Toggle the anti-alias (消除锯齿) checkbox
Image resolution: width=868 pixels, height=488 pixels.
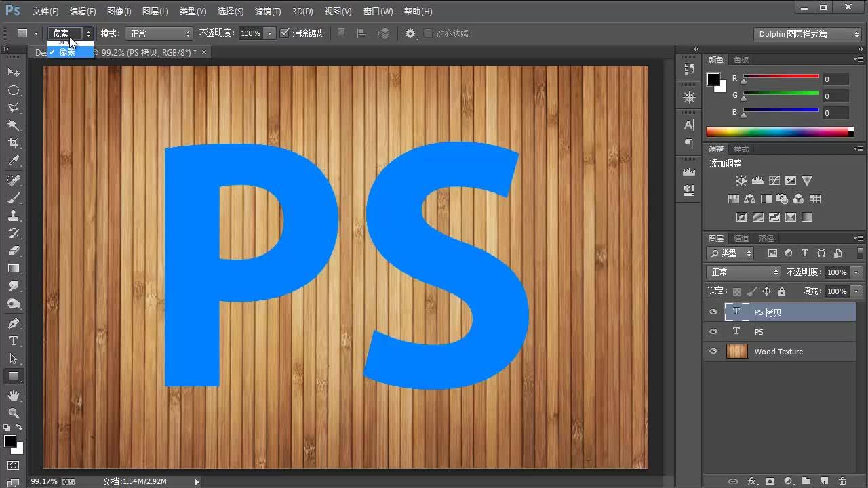point(285,33)
